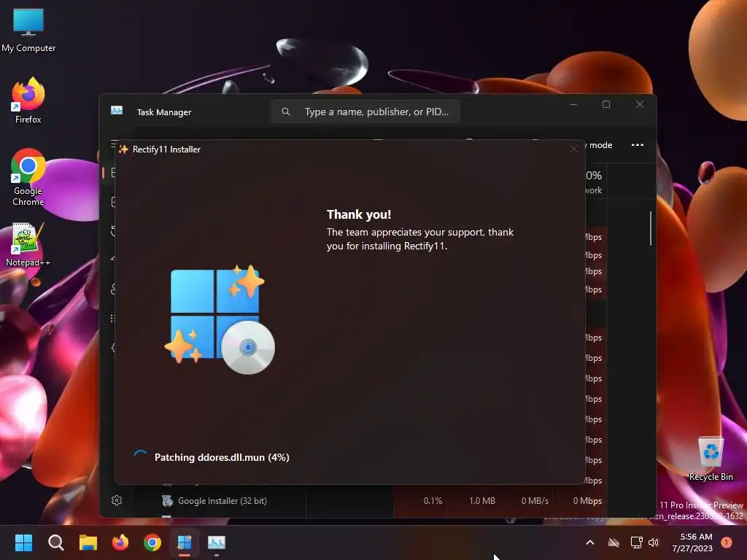Screen dimensions: 747x560
Task: Open taskbar Search magnifier
Action: pyautogui.click(x=55, y=542)
